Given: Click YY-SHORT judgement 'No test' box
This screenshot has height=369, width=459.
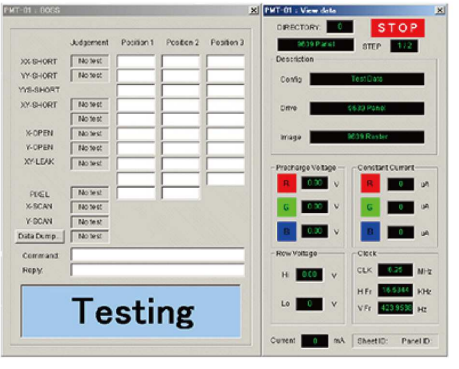Looking at the screenshot, I should [90, 76].
